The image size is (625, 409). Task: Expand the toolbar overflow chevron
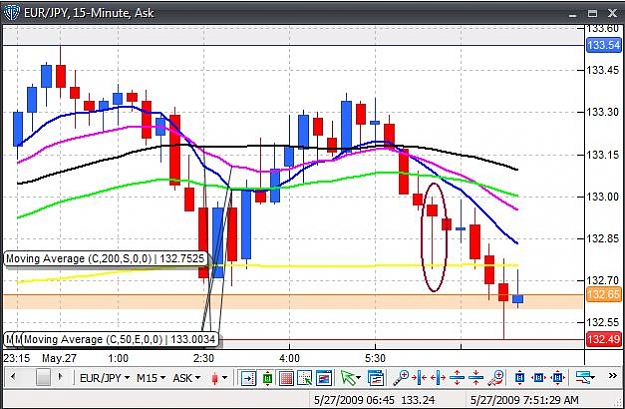[613, 376]
